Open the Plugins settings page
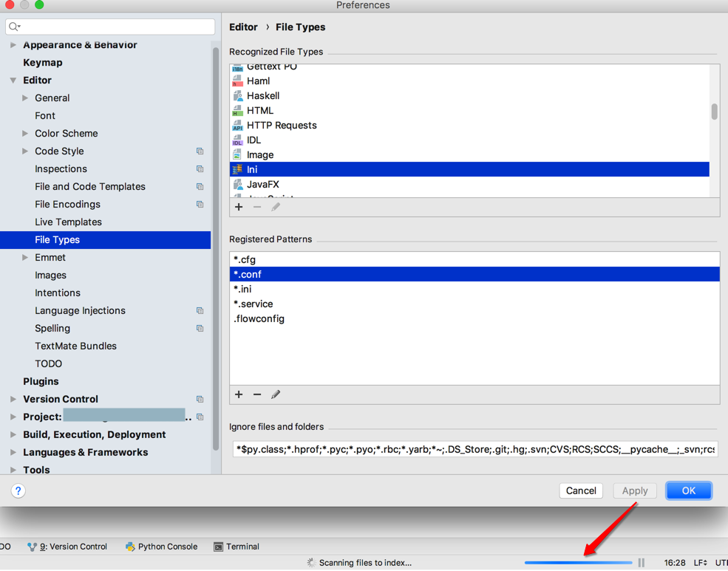 [x=41, y=382]
